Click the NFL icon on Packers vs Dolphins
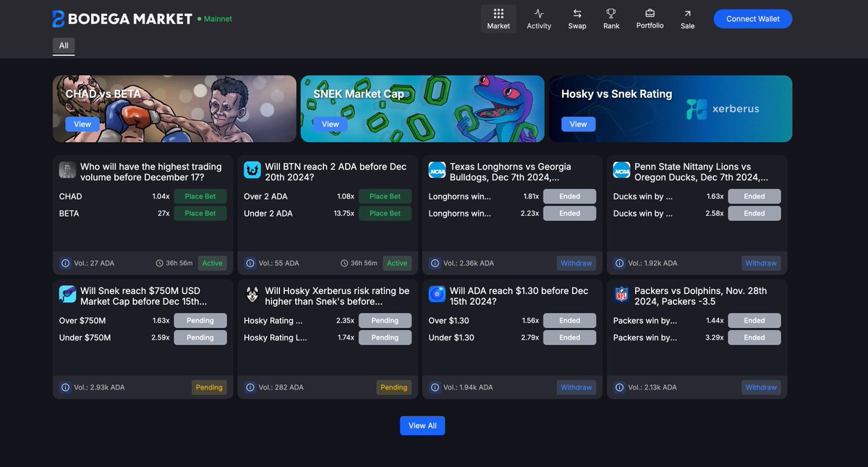The height and width of the screenshot is (467, 868). coord(621,293)
